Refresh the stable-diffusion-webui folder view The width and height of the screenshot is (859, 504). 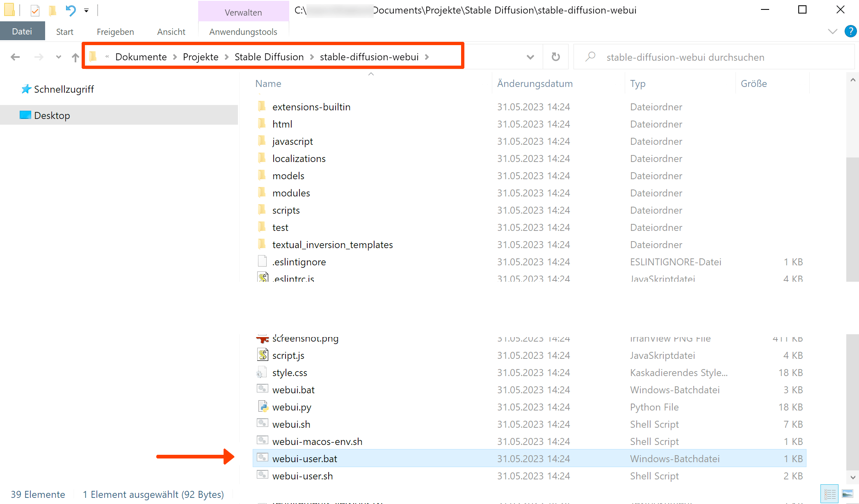click(x=556, y=57)
